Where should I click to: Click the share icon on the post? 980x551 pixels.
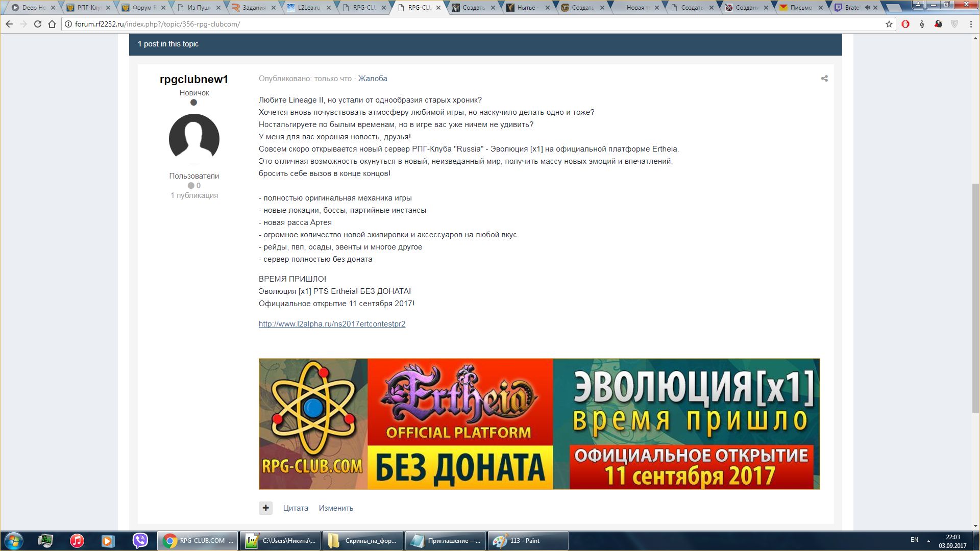coord(824,79)
